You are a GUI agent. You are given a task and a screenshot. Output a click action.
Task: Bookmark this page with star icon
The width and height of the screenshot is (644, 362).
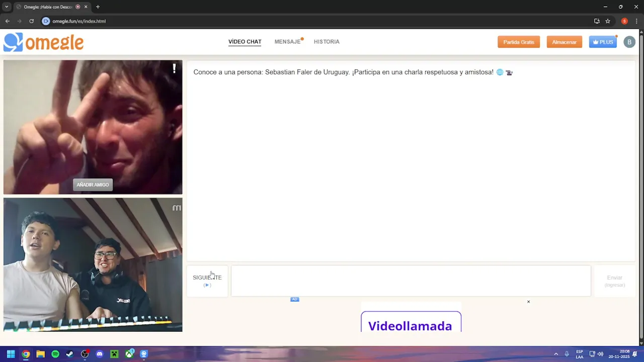(608, 21)
